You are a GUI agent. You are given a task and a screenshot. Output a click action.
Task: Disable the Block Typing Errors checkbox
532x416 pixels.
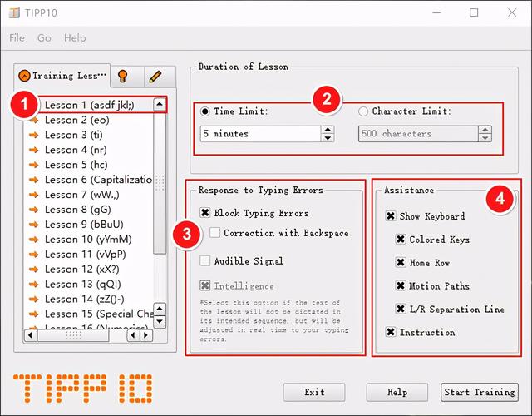tap(205, 214)
